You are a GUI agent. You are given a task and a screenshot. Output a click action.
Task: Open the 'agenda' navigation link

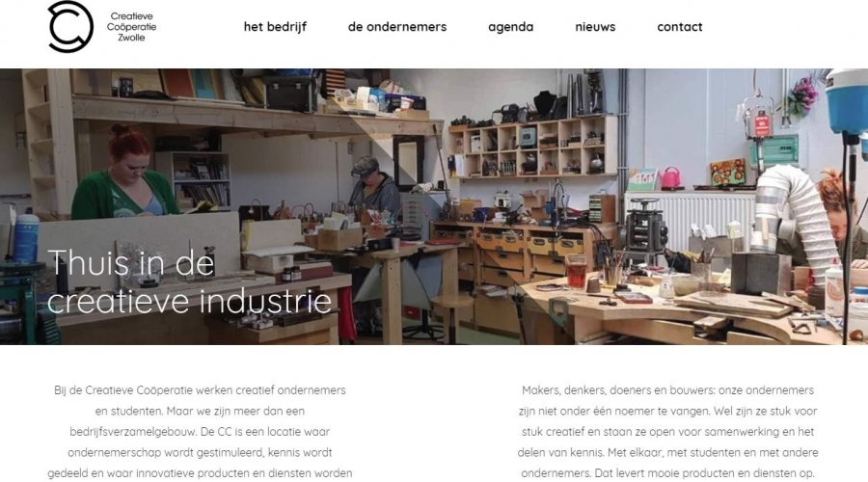[x=511, y=27]
